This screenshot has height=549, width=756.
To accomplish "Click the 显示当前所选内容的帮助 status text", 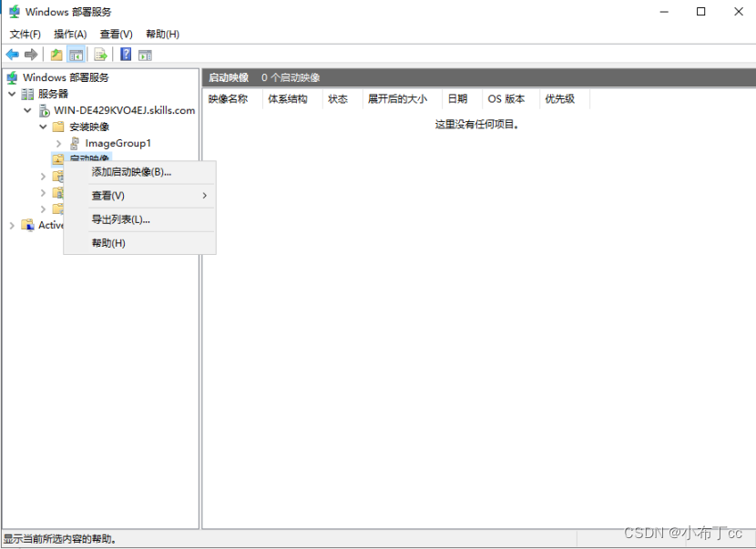I will (x=60, y=539).
